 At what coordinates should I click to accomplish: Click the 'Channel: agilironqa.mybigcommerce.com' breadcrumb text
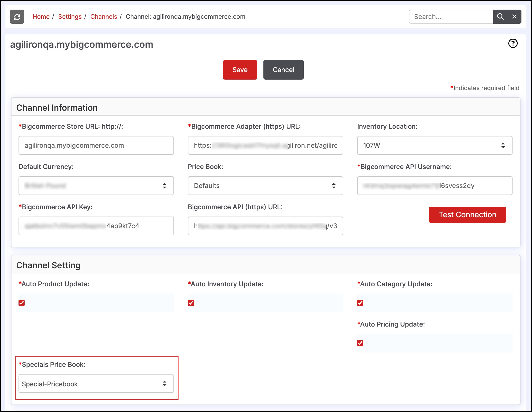tap(185, 17)
